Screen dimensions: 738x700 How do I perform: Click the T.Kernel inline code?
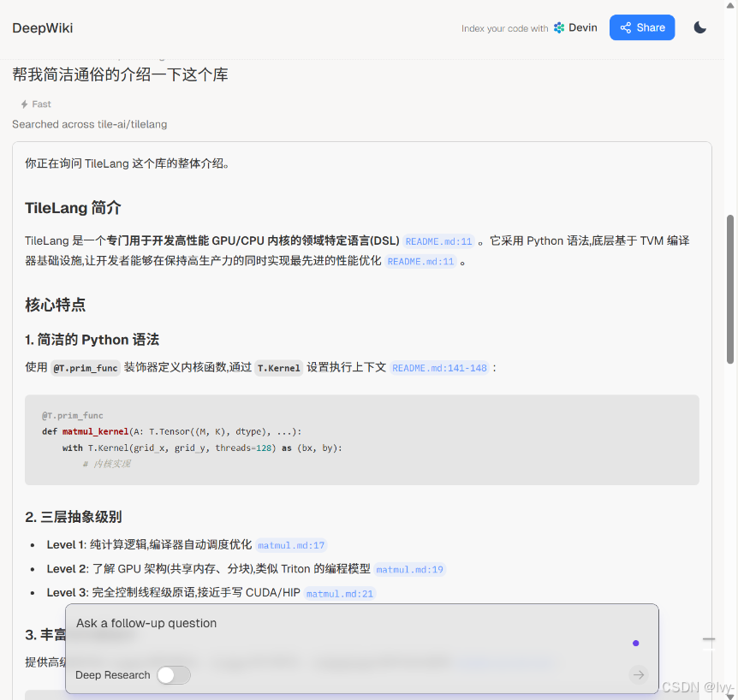(278, 368)
